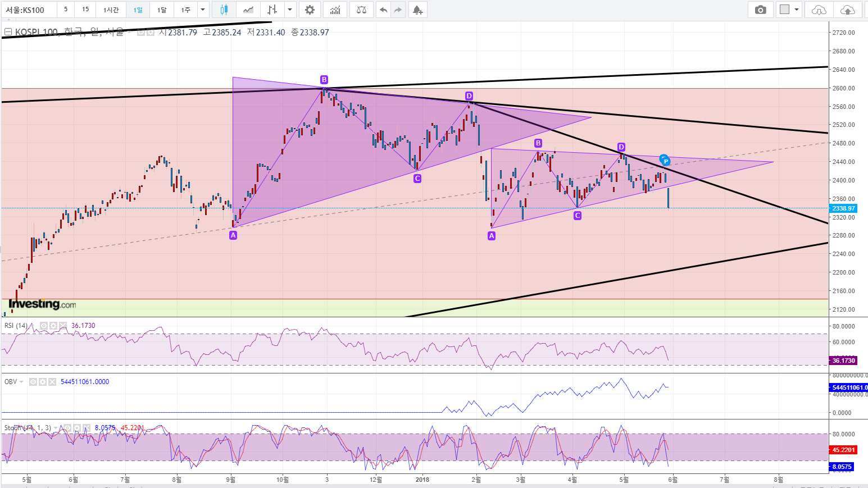
Task: Open chart settings gear
Action: (x=310, y=10)
